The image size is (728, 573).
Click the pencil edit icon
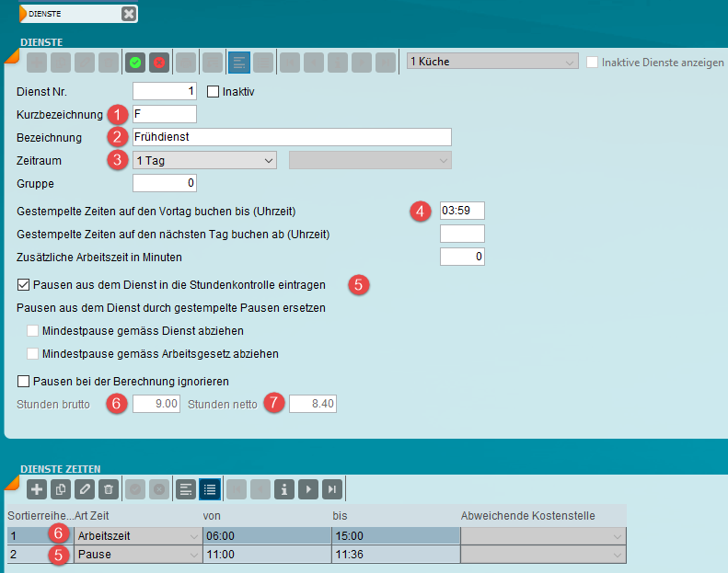click(x=84, y=489)
